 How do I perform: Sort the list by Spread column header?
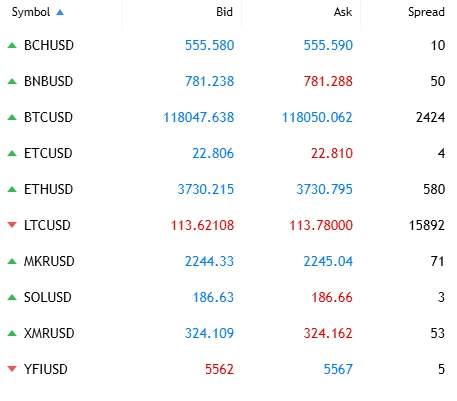(426, 12)
